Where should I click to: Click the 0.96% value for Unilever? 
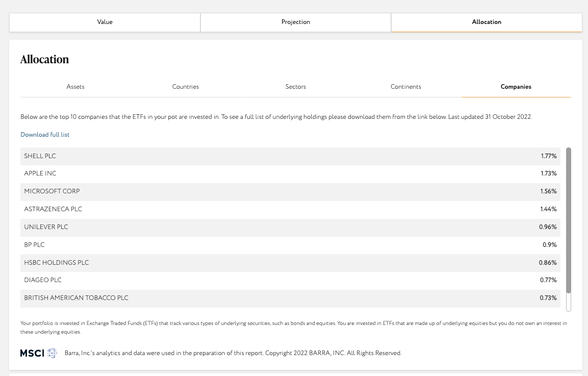(x=548, y=227)
